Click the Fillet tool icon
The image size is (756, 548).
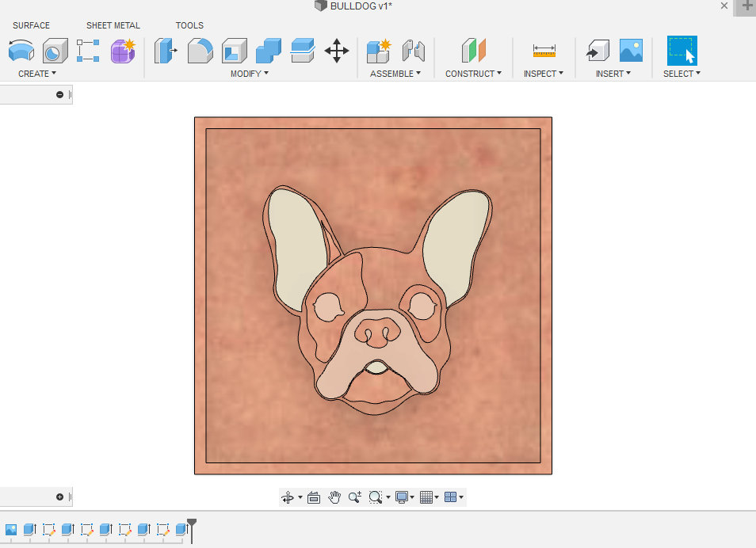pos(200,51)
